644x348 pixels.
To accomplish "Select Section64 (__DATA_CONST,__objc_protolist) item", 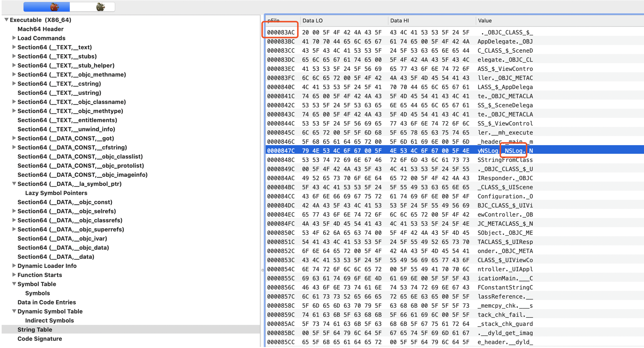I will tap(81, 165).
